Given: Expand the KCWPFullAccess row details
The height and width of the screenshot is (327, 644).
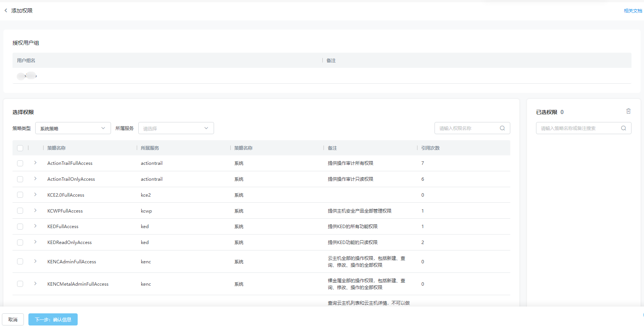Looking at the screenshot, I should pyautogui.click(x=35, y=211).
